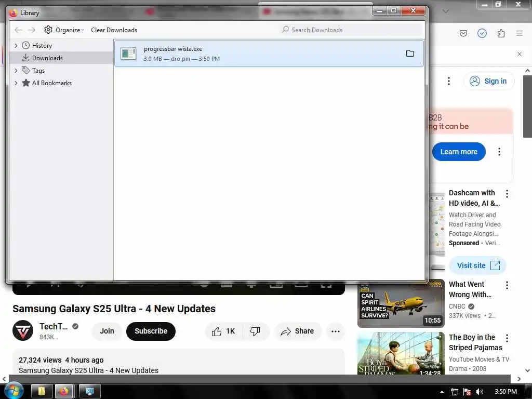Click the network tray icon
Screen dimensions: 532x399
click(x=455, y=392)
